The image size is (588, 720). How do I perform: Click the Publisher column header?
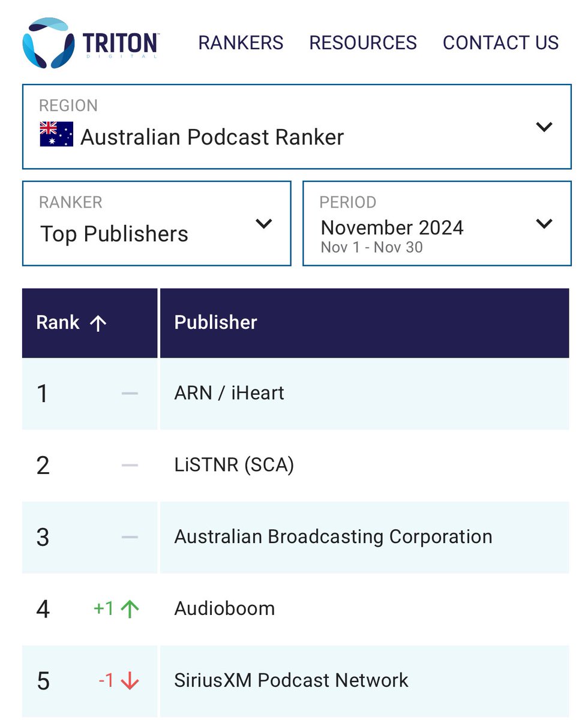tap(364, 323)
